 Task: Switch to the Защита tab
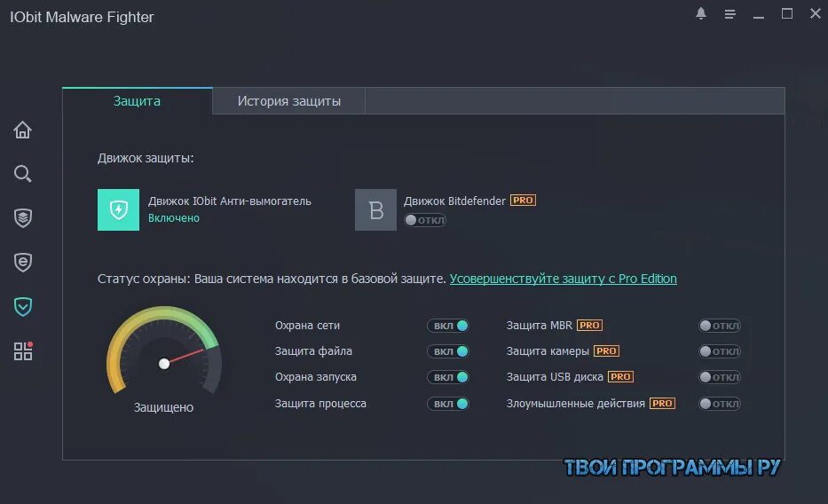click(x=138, y=101)
